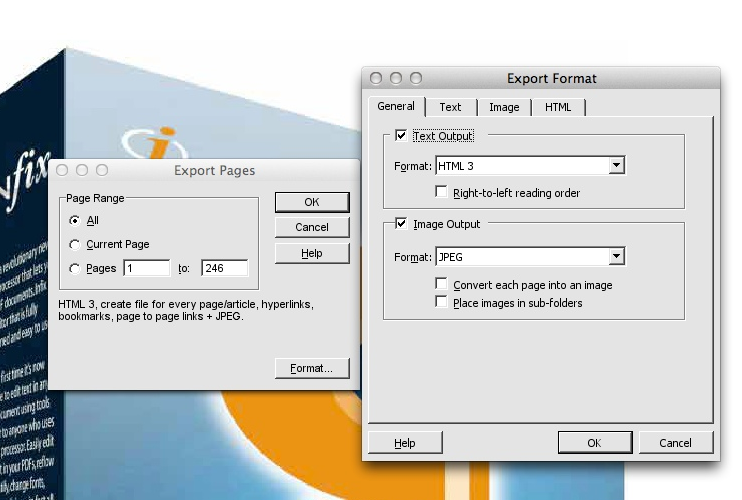
Task: Select the Pages range radio button
Action: (75, 268)
